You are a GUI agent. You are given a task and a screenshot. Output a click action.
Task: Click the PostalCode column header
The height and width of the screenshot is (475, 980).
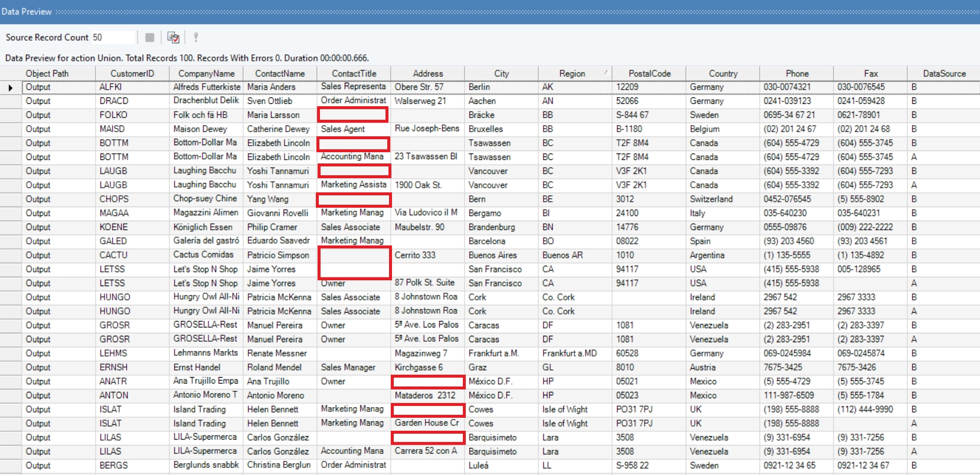pos(649,74)
